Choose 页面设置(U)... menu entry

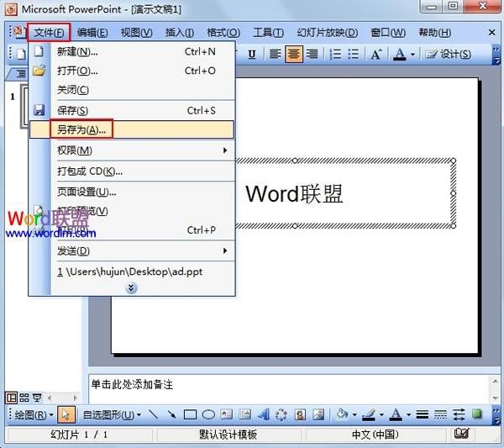point(132,192)
